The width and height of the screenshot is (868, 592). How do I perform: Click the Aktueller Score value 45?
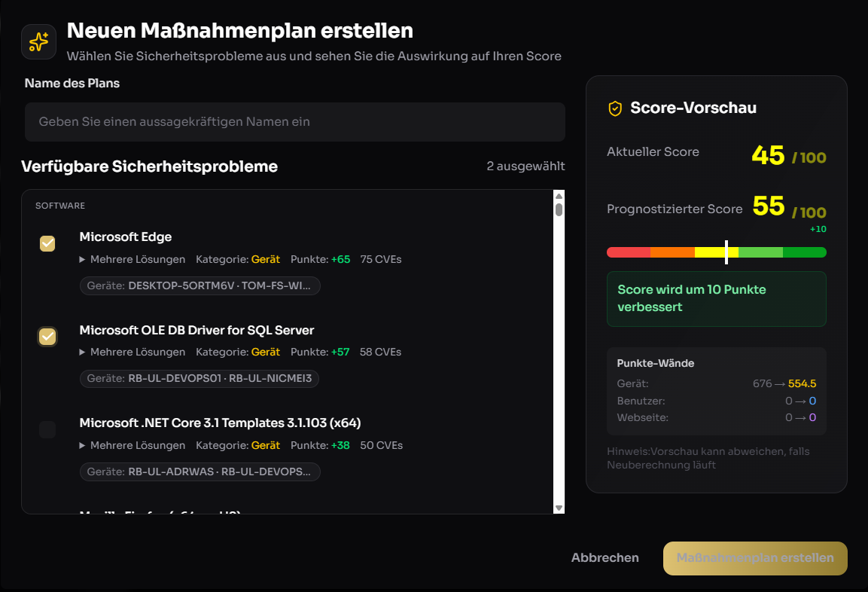(768, 156)
